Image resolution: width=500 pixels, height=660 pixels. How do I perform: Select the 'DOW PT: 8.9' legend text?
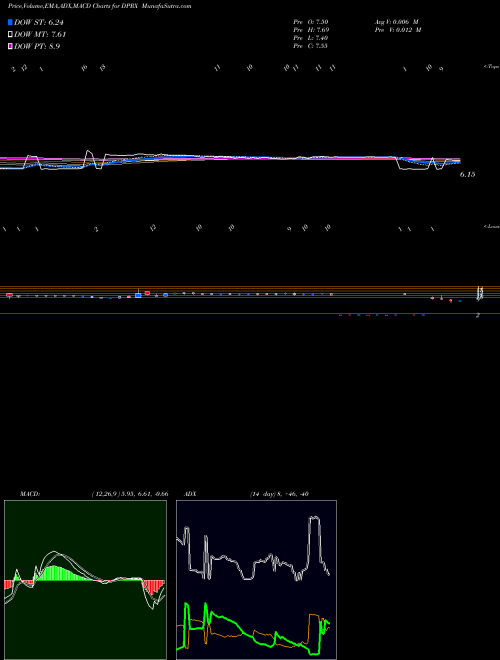pyautogui.click(x=37, y=47)
